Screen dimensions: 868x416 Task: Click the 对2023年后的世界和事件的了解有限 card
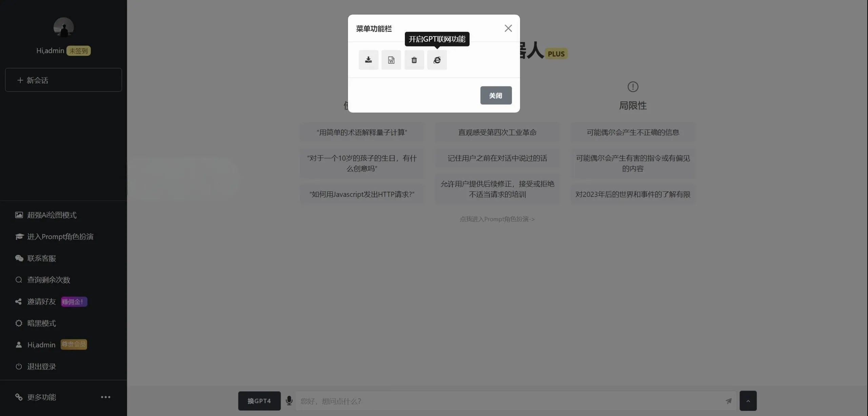633,194
